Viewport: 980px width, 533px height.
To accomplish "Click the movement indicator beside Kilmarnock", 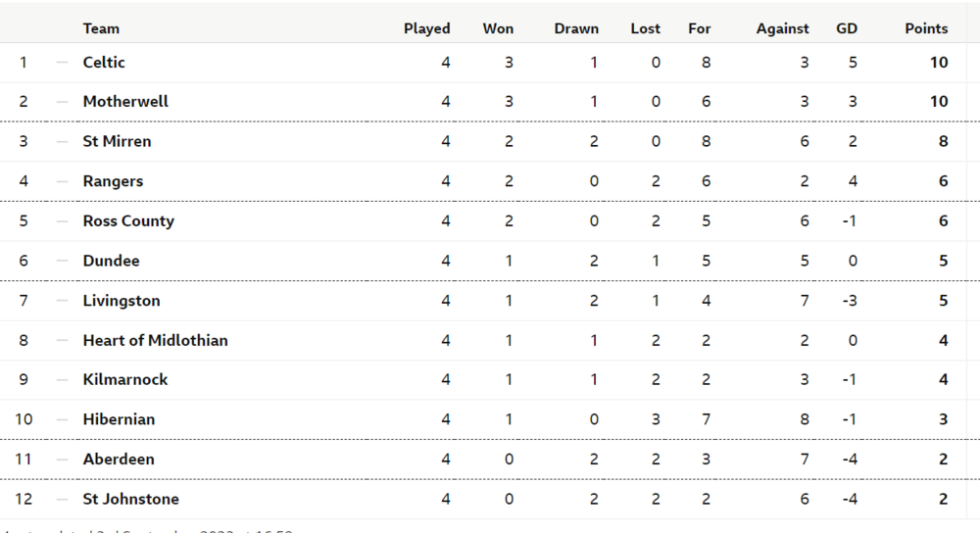I will pos(63,380).
